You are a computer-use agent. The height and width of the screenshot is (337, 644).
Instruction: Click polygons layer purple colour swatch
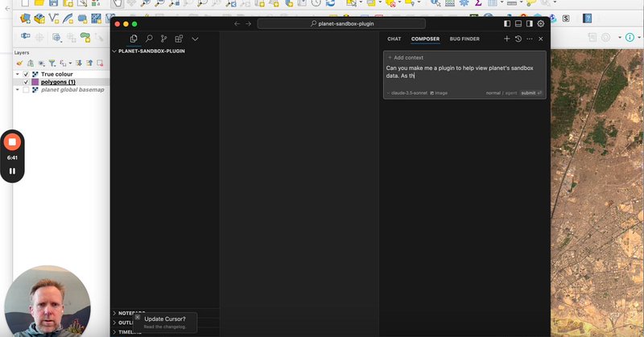[x=35, y=82]
